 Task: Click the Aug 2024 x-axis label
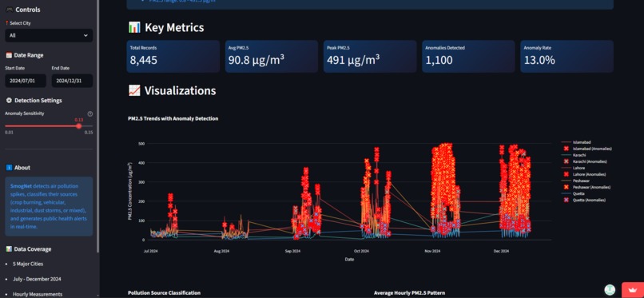pyautogui.click(x=222, y=251)
